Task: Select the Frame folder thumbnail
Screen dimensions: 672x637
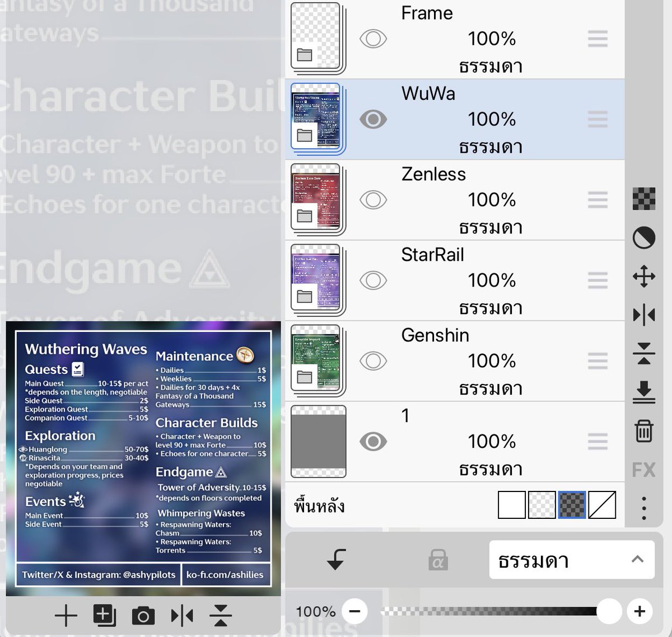Action: point(317,38)
